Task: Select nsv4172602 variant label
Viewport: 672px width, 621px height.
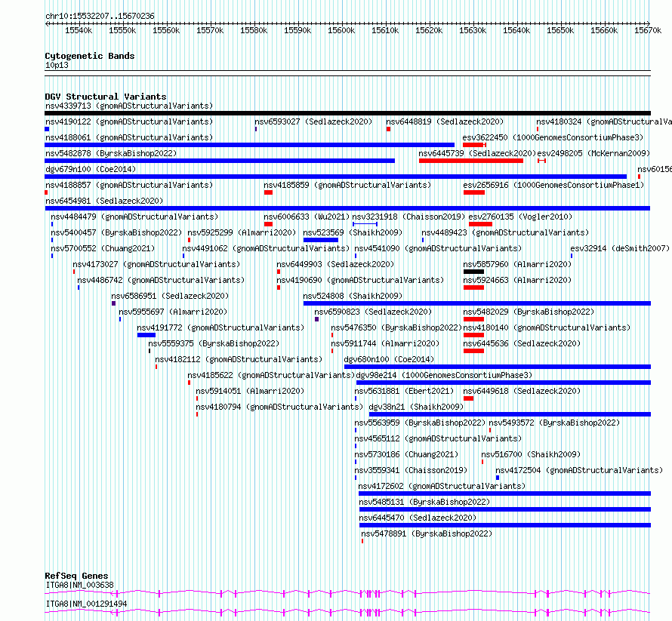Action: [x=442, y=486]
